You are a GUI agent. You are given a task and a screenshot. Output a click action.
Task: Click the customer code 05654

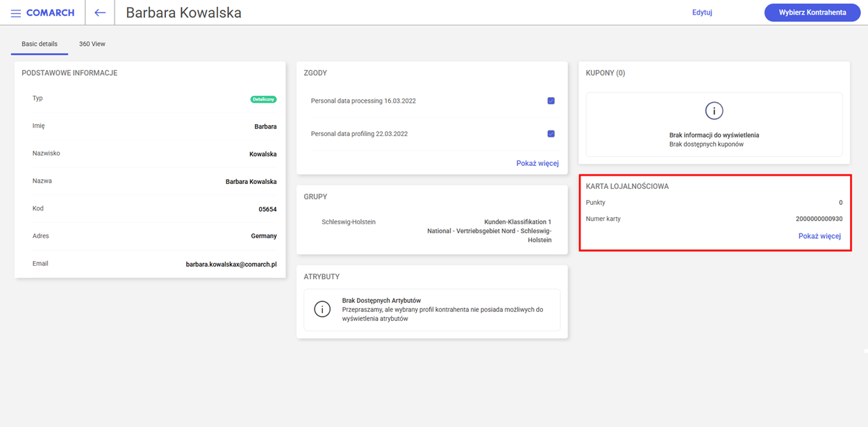tap(267, 209)
